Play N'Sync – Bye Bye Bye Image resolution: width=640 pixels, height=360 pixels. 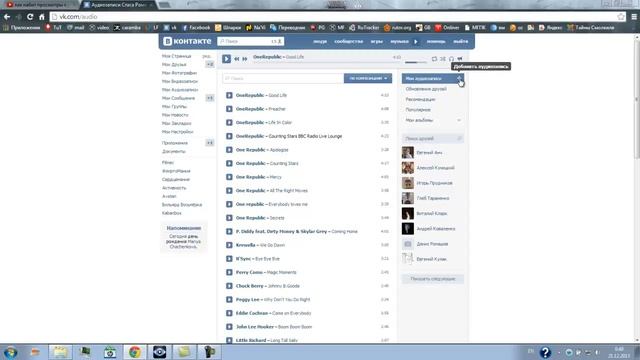point(229,259)
